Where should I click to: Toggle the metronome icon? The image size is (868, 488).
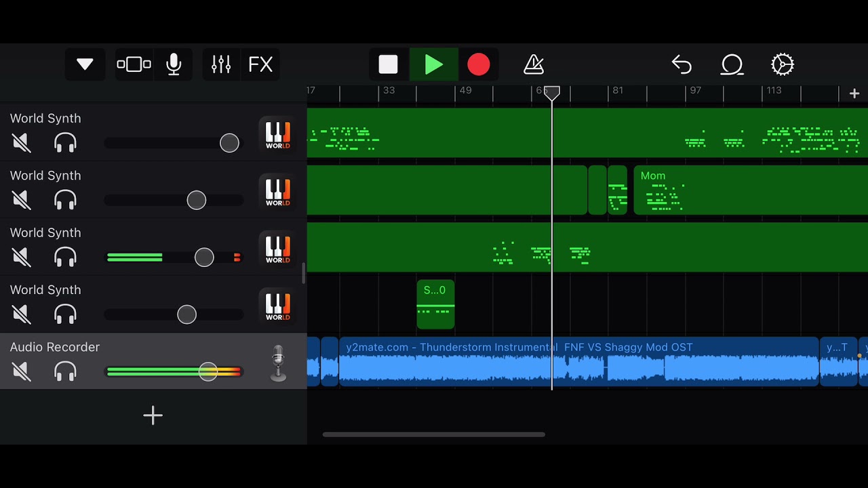[534, 64]
